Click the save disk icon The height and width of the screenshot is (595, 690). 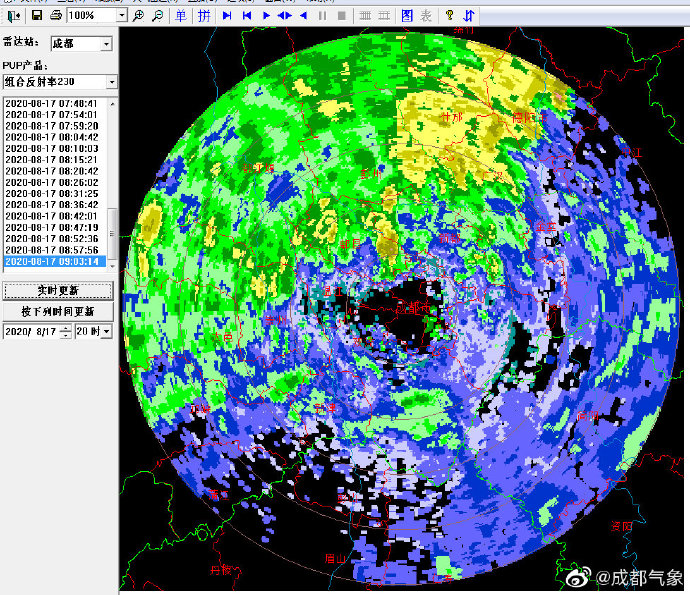(x=37, y=16)
